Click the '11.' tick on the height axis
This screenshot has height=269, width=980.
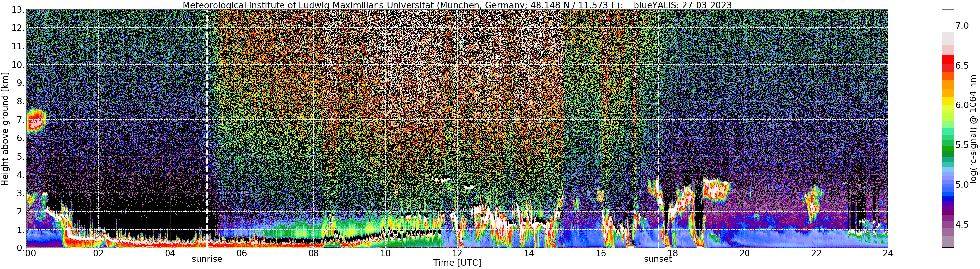18,46
